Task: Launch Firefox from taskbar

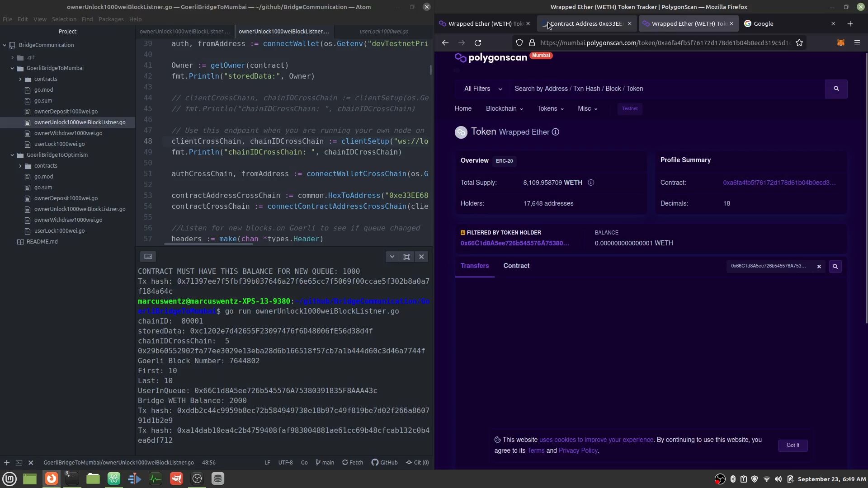Action: tap(52, 479)
